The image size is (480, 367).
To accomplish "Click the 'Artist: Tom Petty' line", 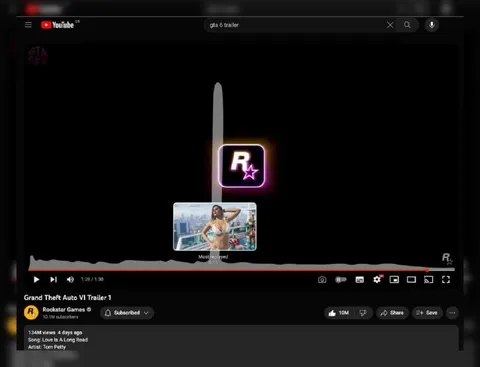I will [47, 347].
